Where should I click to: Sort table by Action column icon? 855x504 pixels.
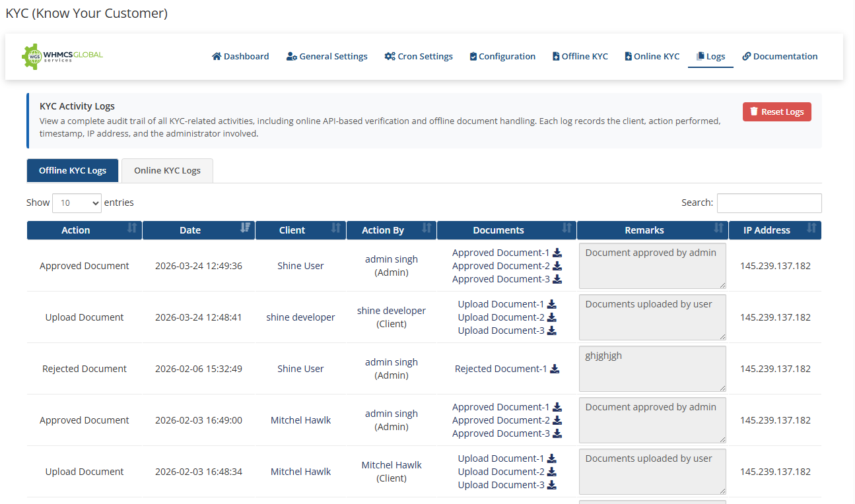pos(132,228)
